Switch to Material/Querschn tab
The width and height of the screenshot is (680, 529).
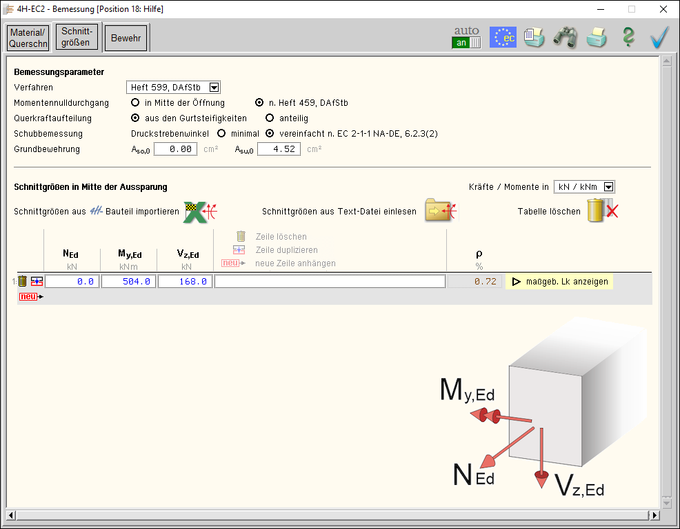click(x=28, y=37)
